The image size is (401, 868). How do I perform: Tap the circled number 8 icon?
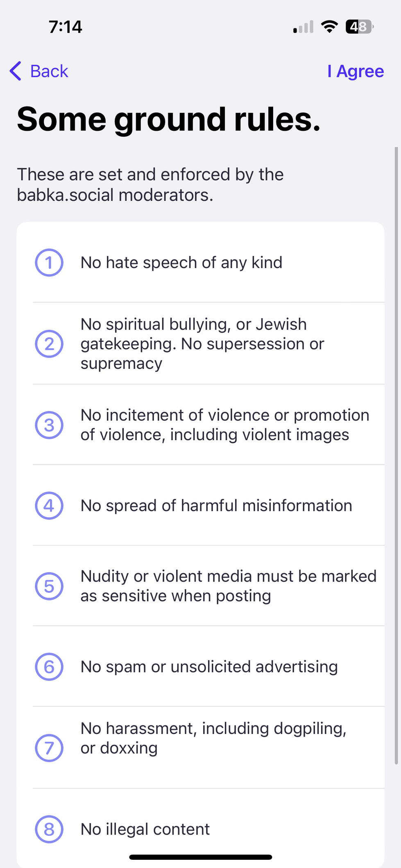49,829
